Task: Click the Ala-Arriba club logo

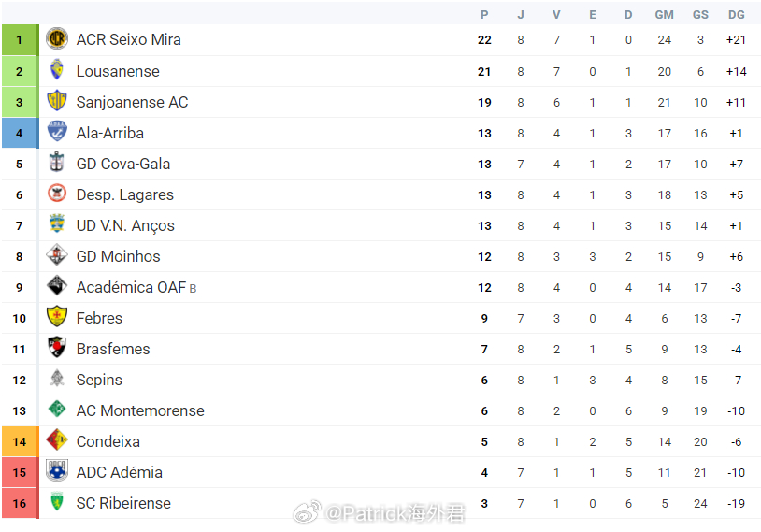Action: (x=57, y=132)
